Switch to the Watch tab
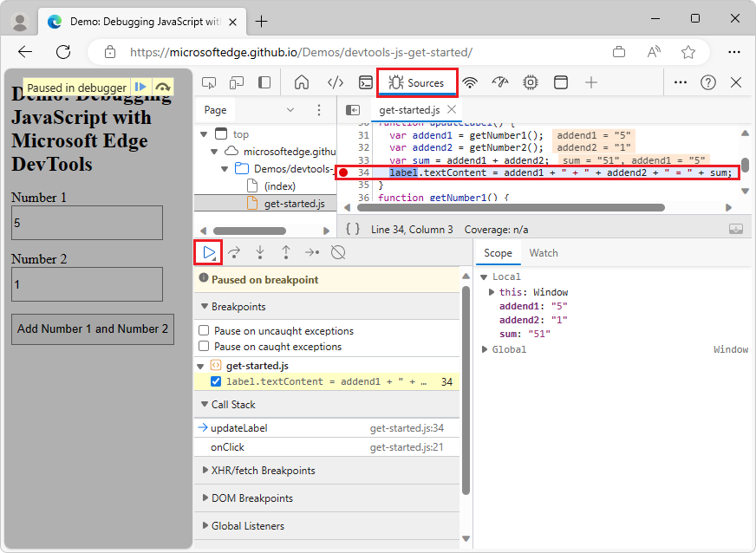The width and height of the screenshot is (756, 553). tap(544, 252)
